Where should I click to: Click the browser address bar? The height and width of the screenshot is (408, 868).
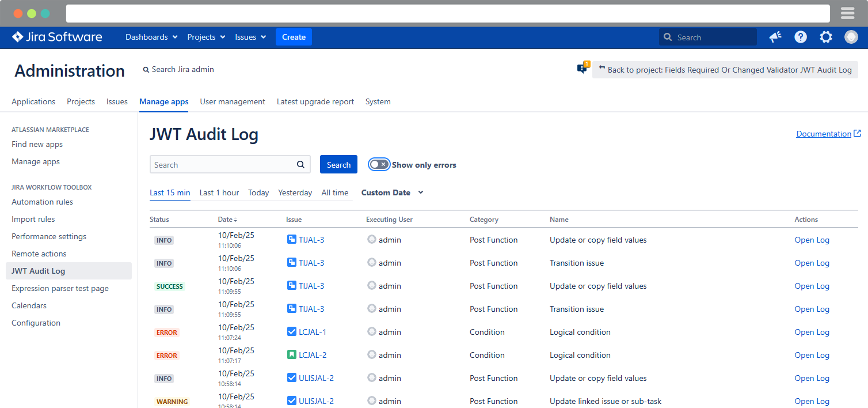click(448, 13)
